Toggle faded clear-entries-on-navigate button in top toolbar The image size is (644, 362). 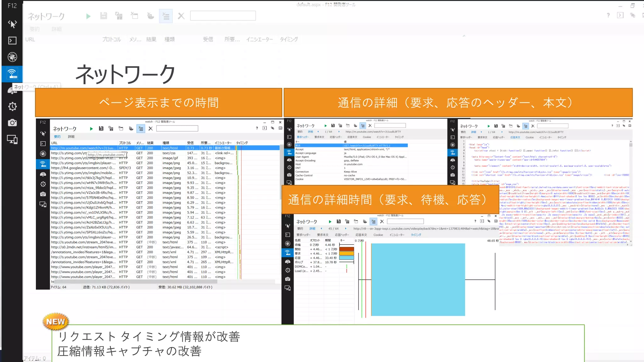pyautogui.click(x=166, y=16)
